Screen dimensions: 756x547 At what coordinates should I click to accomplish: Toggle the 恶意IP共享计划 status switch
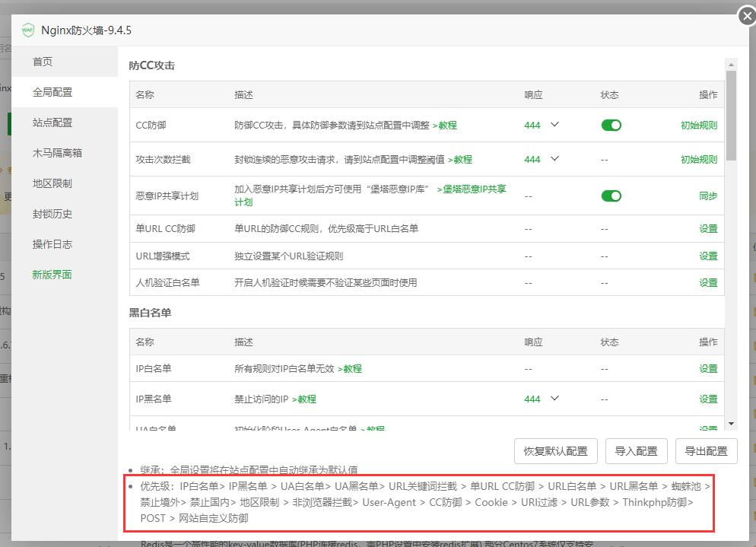611,196
